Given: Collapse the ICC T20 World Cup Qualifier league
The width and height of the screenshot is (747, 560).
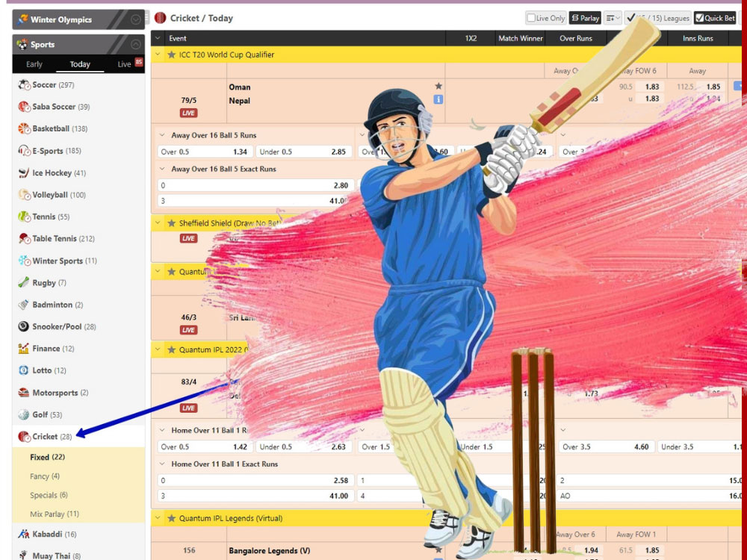Looking at the screenshot, I should (158, 55).
